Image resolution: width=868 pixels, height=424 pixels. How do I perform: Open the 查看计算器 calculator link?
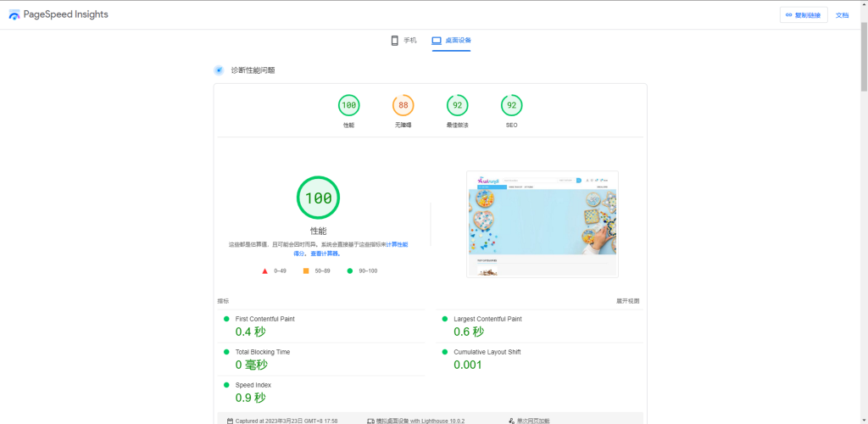coord(325,254)
